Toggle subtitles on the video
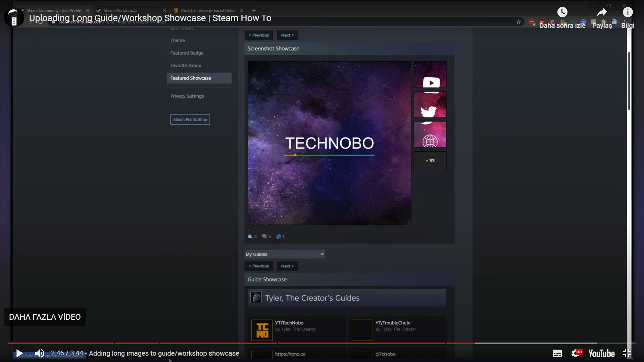644x362 pixels. (x=557, y=353)
